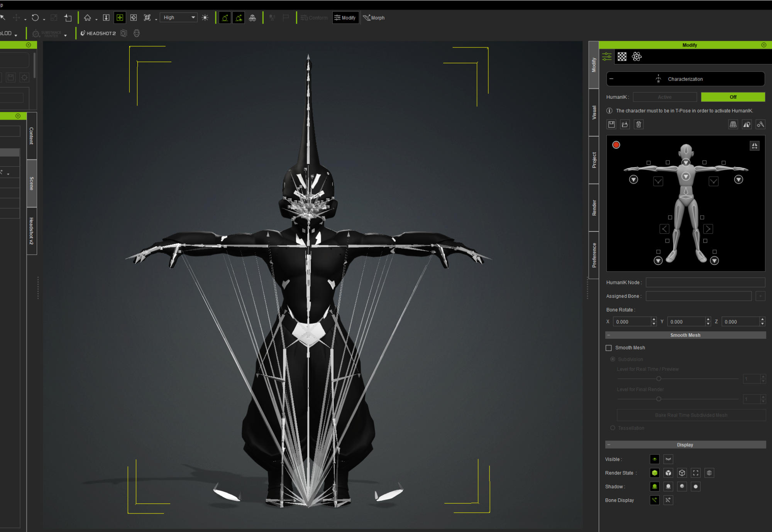Choose bounding box Render State icon
The width and height of the screenshot is (772, 532).
[x=696, y=473]
